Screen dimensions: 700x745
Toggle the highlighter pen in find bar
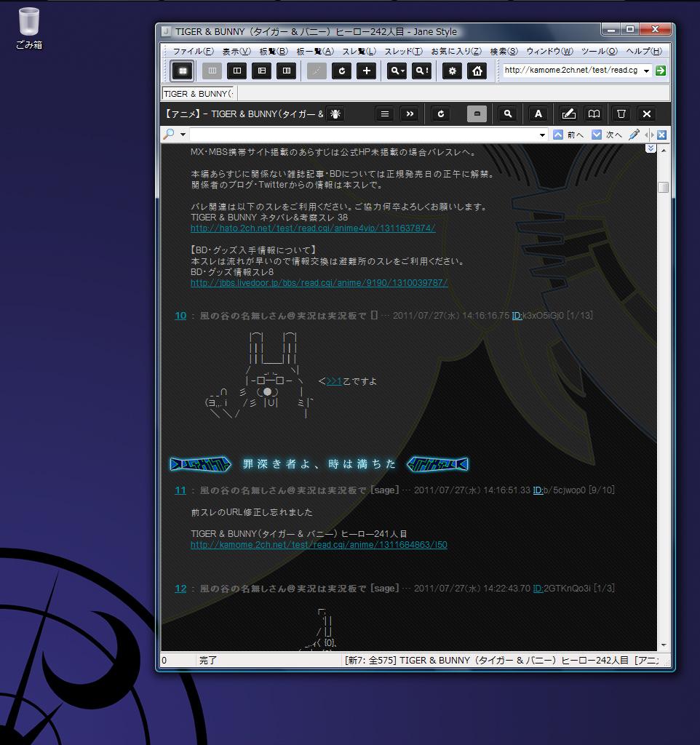tap(634, 135)
